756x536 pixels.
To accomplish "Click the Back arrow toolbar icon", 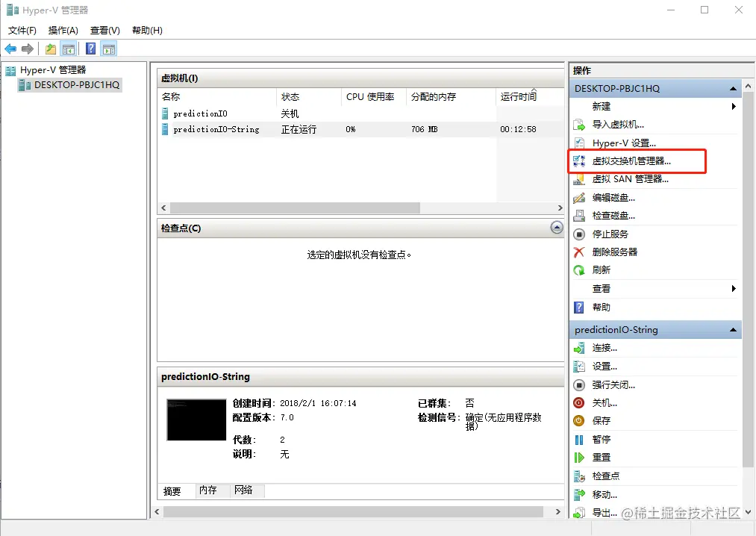I will coord(10,49).
